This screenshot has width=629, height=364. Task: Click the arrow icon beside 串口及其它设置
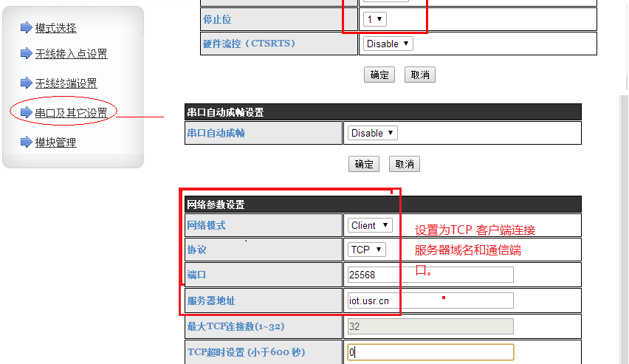coord(27,113)
